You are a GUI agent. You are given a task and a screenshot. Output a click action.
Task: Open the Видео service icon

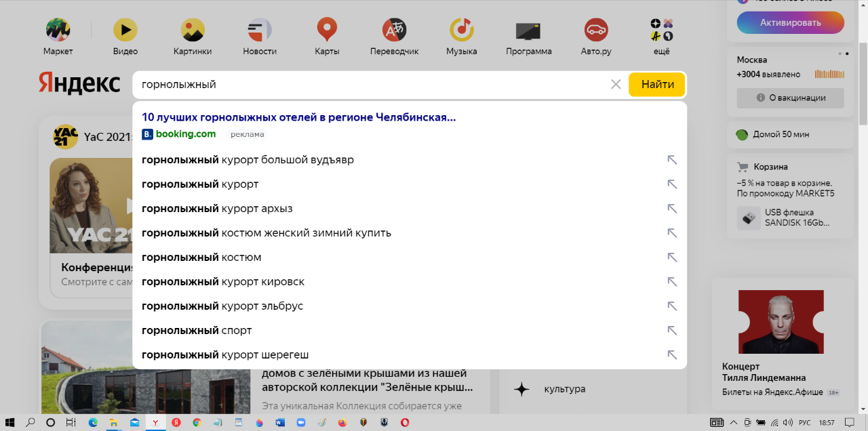click(x=125, y=30)
